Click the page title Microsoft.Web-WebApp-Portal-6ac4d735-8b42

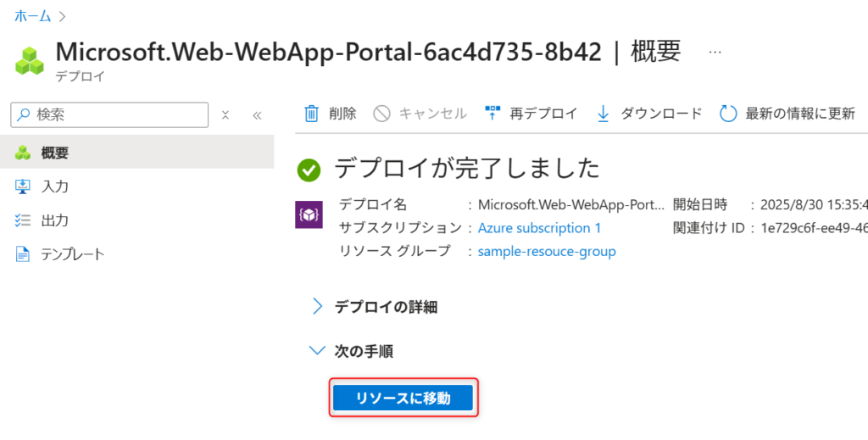pyautogui.click(x=328, y=52)
